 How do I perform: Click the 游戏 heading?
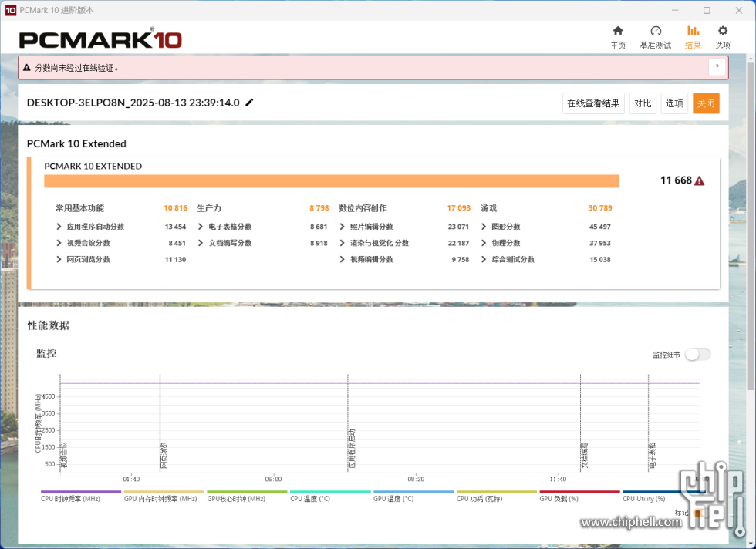pos(488,208)
